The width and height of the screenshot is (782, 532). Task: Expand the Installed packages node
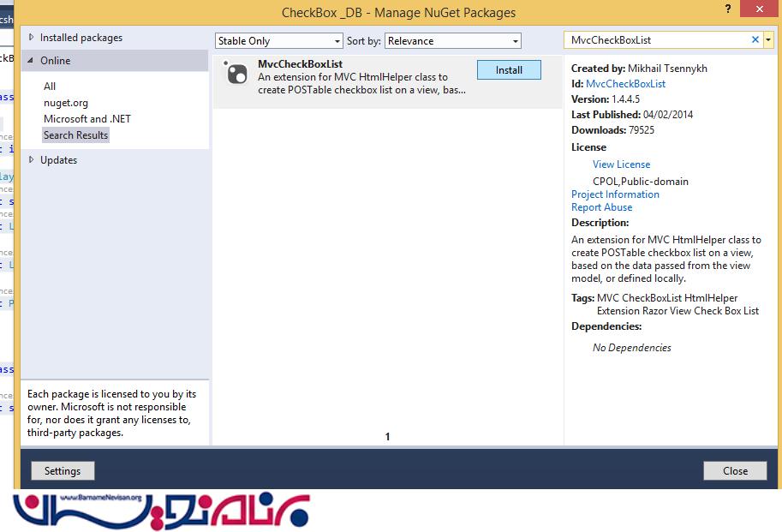tap(32, 38)
